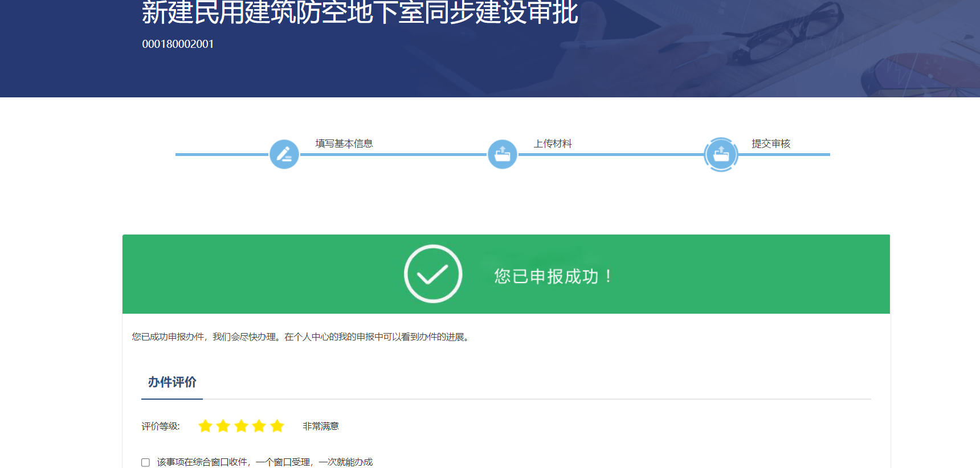Choose the third rating star
This screenshot has width=980, height=468.
tap(242, 426)
